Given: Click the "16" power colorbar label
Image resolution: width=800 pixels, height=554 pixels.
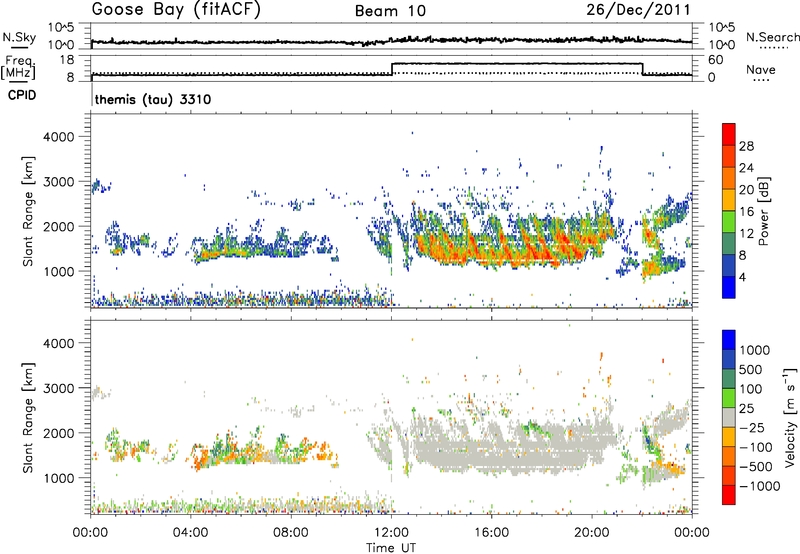Looking at the screenshot, I should (x=746, y=212).
